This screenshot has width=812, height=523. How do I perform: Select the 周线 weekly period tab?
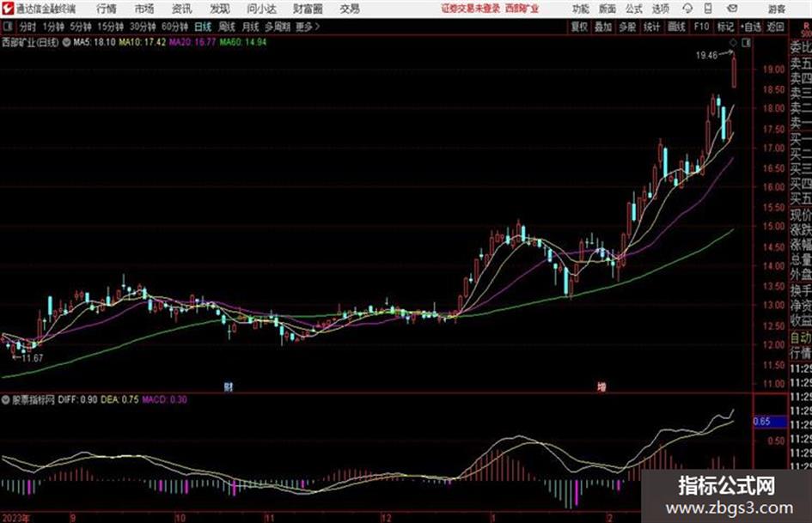pyautogui.click(x=227, y=27)
